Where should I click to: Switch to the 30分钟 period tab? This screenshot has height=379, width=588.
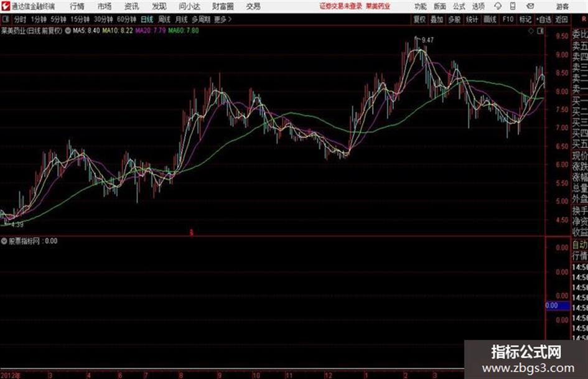103,19
